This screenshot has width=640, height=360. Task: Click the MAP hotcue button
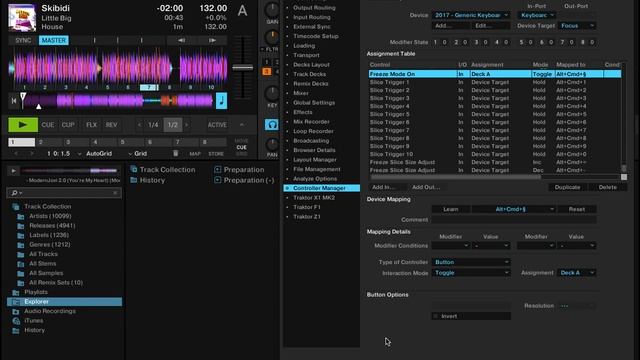(x=195, y=154)
